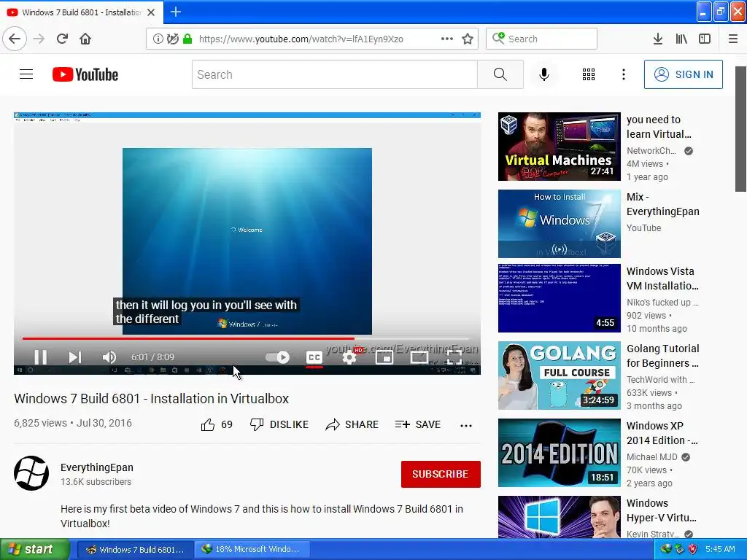Image resolution: width=747 pixels, height=560 pixels.
Task: Select the YouTube address bar URL
Action: click(301, 39)
